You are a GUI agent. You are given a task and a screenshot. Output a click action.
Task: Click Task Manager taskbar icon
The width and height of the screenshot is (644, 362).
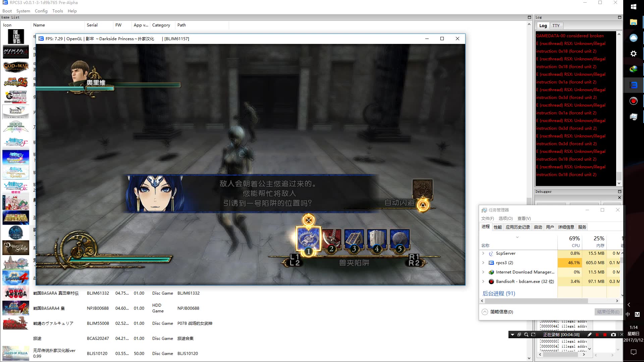633,117
